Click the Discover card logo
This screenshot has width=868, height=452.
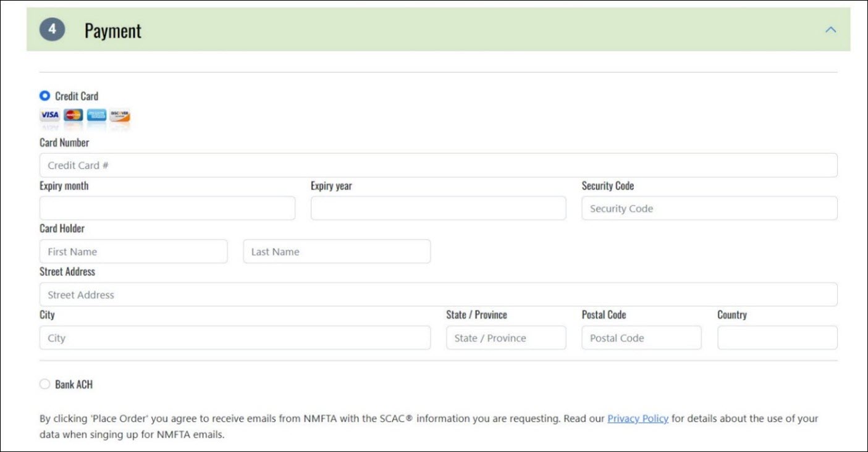click(119, 115)
